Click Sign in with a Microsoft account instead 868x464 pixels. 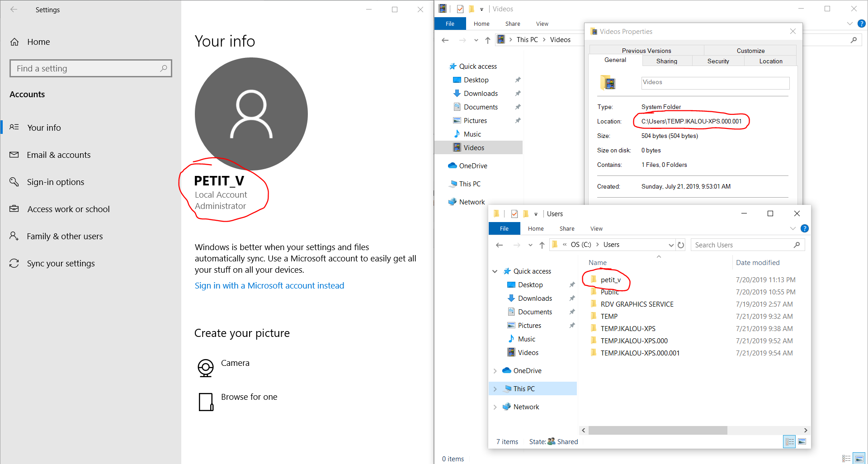(269, 285)
